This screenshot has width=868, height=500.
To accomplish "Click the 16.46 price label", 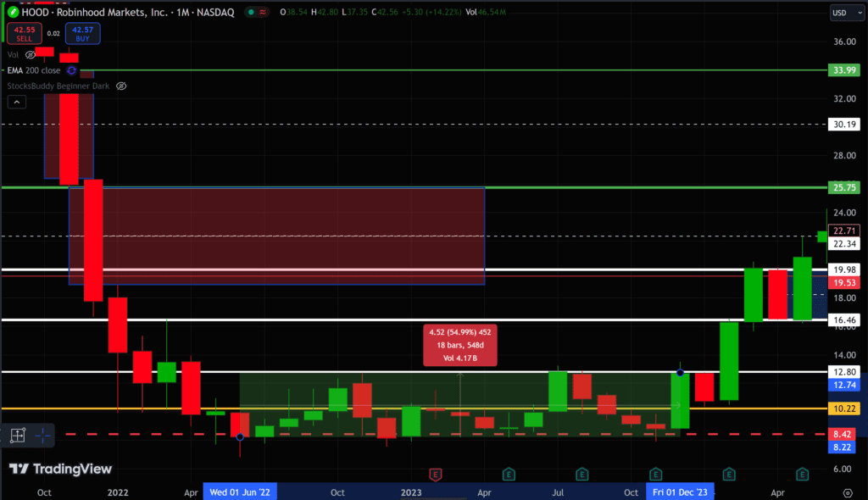I will point(844,319).
